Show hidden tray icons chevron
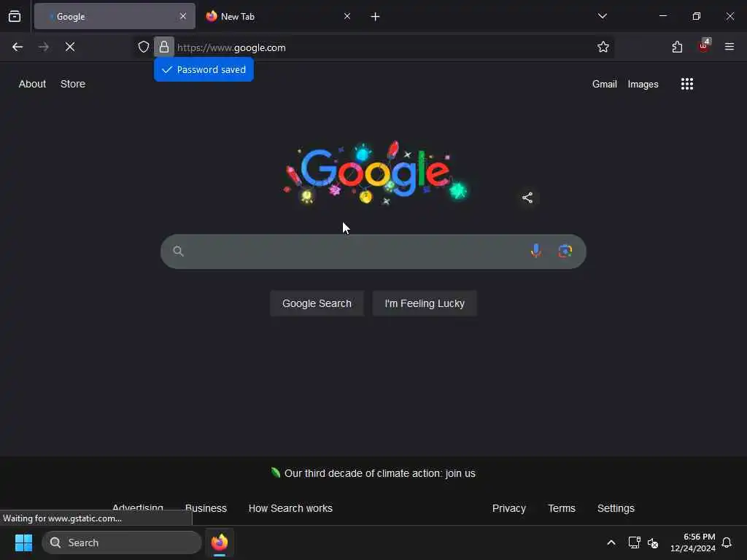 click(x=611, y=542)
